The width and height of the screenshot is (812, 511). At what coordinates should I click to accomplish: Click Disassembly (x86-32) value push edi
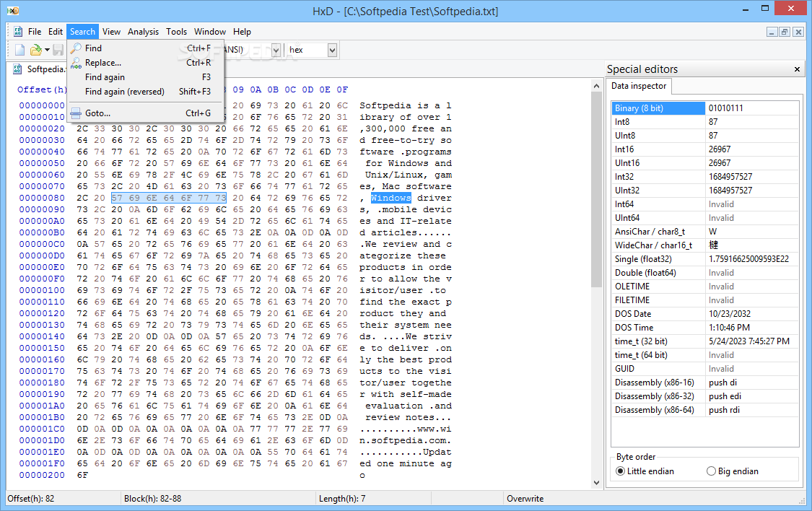pos(725,396)
